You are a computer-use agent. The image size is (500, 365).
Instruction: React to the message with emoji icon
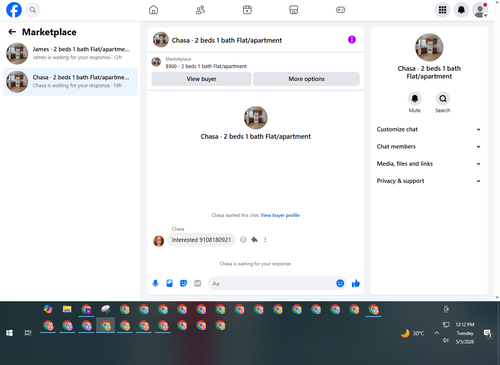point(243,239)
